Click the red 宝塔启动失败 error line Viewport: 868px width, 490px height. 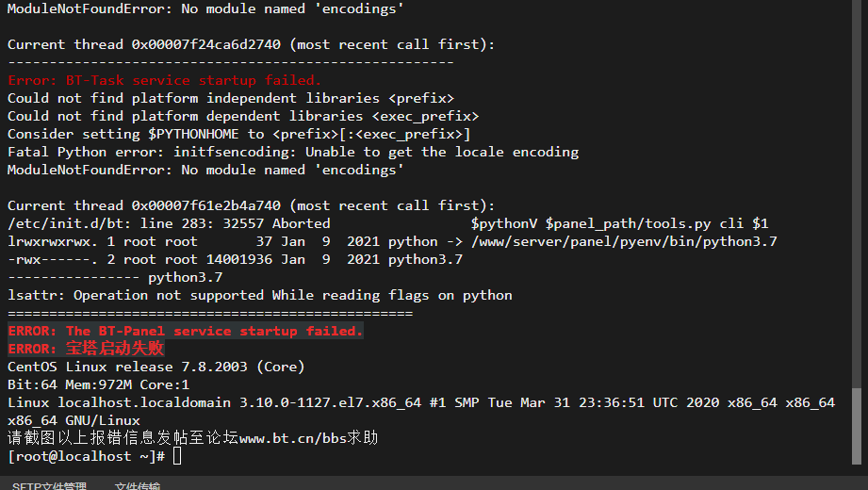click(x=86, y=349)
